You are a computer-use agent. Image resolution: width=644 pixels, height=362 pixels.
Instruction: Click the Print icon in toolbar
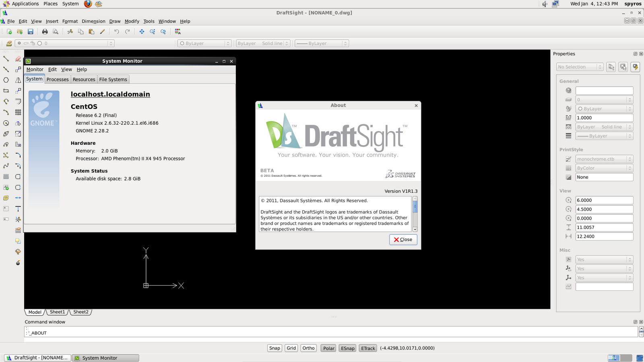(45, 31)
